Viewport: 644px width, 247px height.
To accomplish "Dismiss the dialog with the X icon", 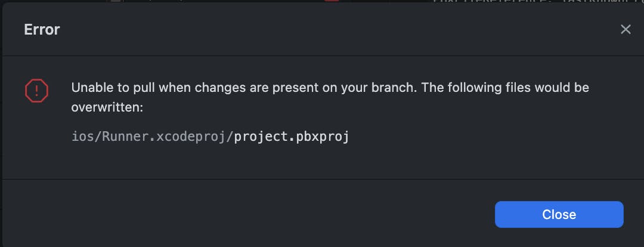I will click(625, 30).
